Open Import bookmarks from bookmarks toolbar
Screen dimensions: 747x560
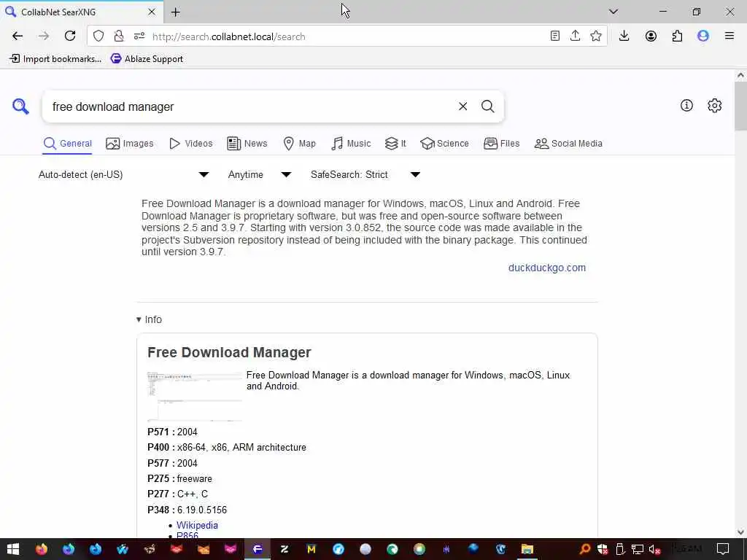click(x=55, y=59)
